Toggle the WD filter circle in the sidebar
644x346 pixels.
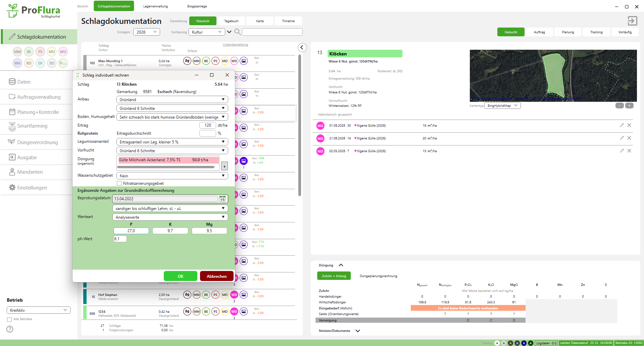(x=63, y=52)
